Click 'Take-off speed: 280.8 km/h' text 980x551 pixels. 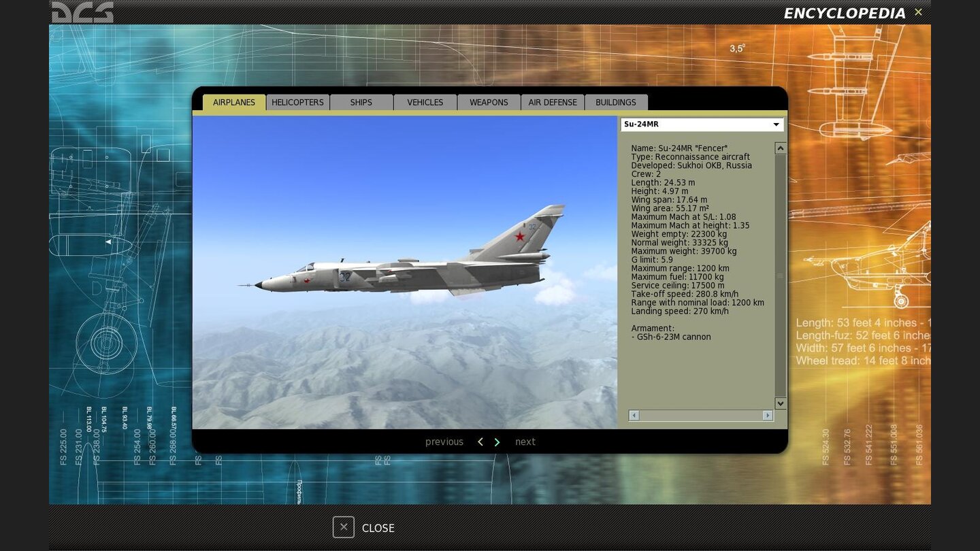[x=685, y=294]
